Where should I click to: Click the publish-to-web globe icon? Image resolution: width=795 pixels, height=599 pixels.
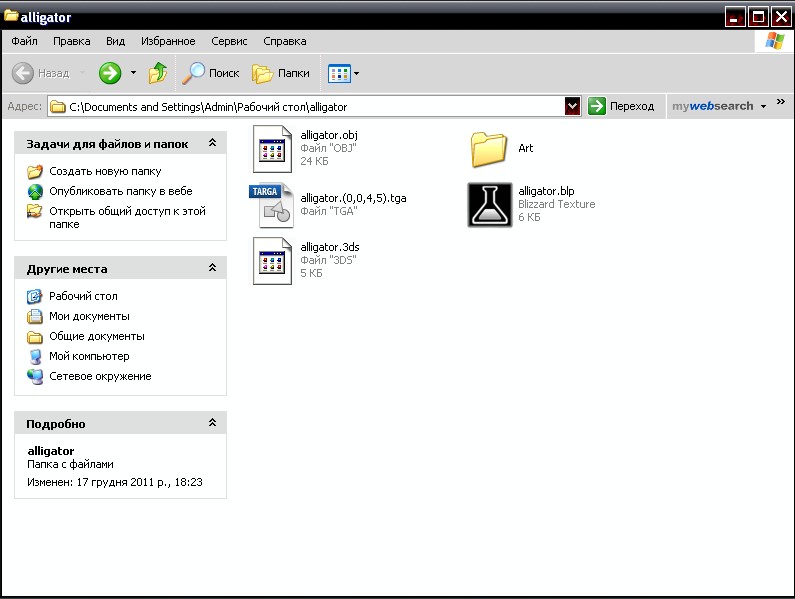click(35, 191)
